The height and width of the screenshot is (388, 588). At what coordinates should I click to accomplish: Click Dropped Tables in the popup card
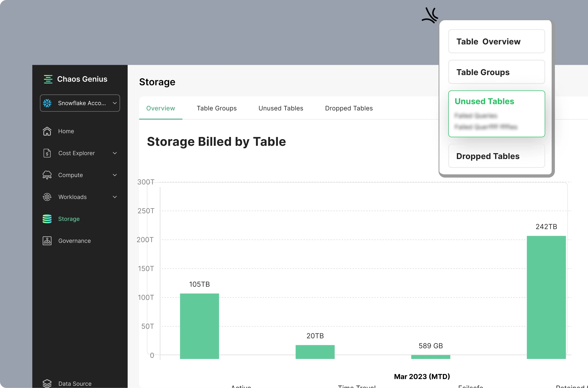pos(496,156)
